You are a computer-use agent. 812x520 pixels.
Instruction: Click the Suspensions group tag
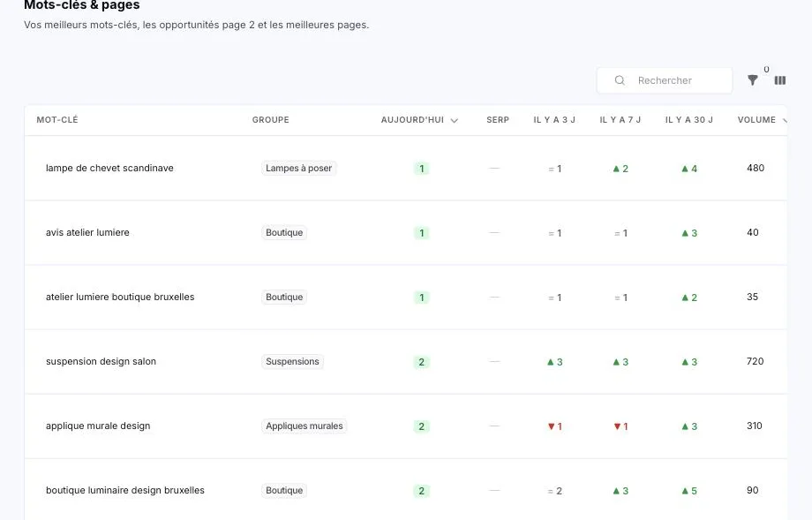click(x=293, y=361)
